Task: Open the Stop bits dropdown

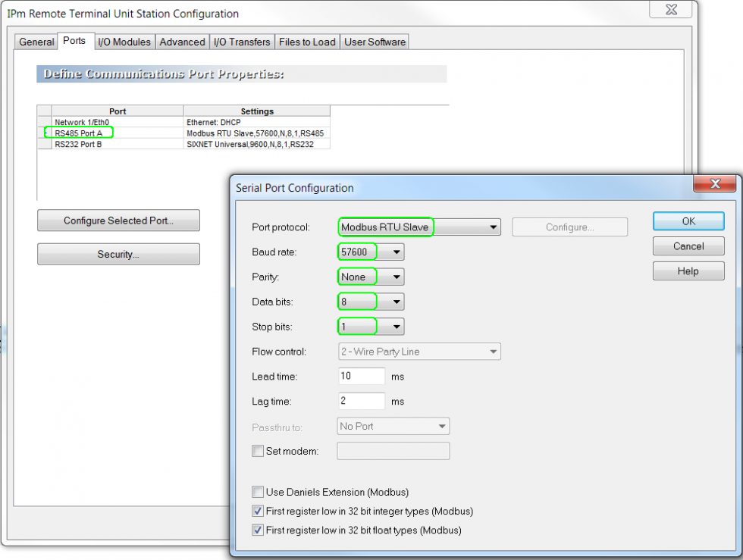Action: pos(396,327)
